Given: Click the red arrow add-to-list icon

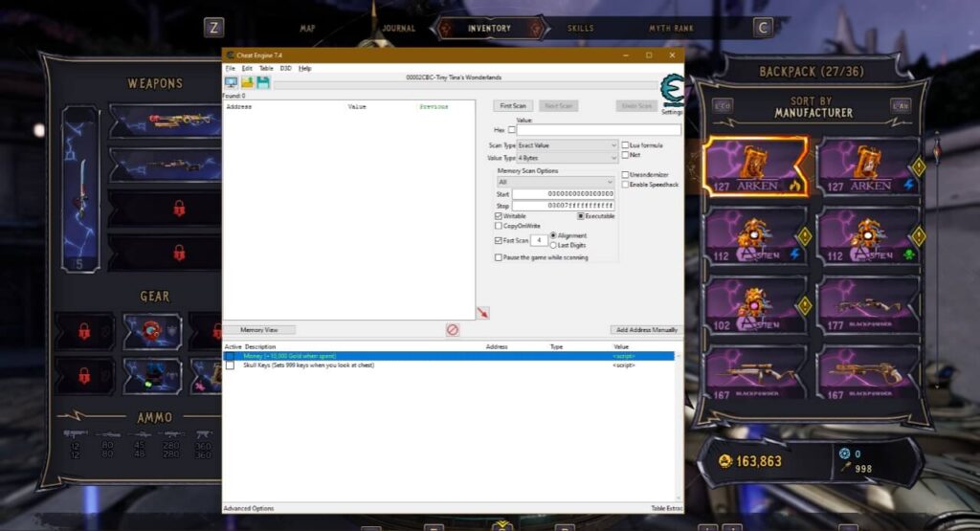Looking at the screenshot, I should tap(483, 313).
